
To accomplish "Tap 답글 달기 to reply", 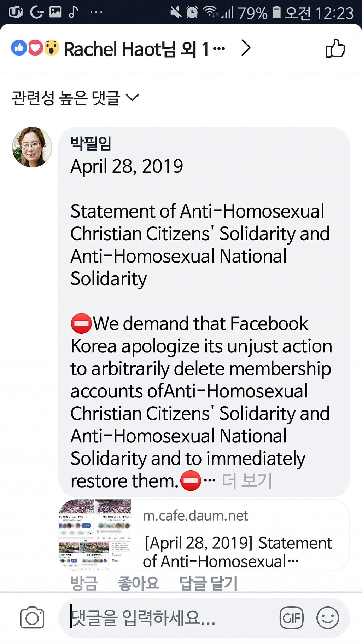I will [x=208, y=583].
